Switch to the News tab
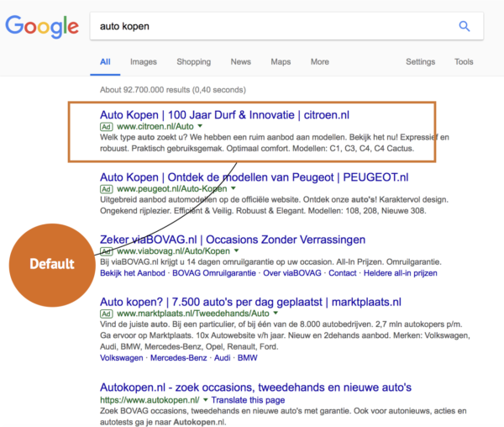The image size is (504, 427). (x=241, y=61)
